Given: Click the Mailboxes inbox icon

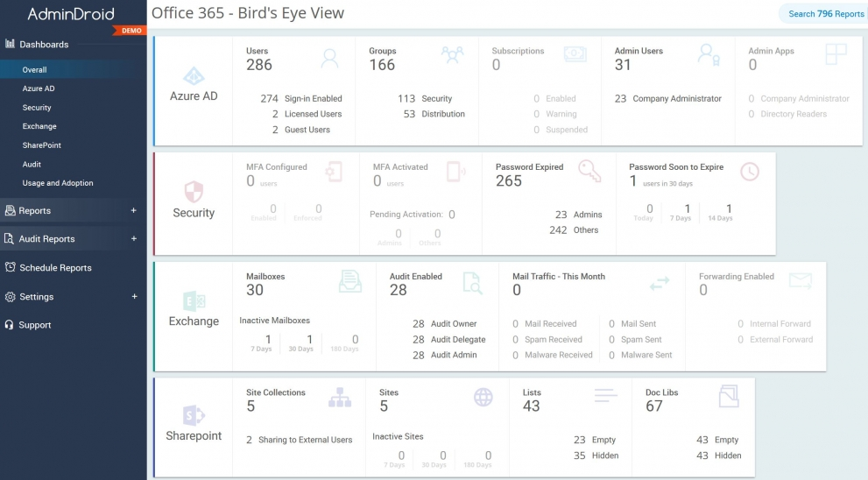Looking at the screenshot, I should (349, 282).
